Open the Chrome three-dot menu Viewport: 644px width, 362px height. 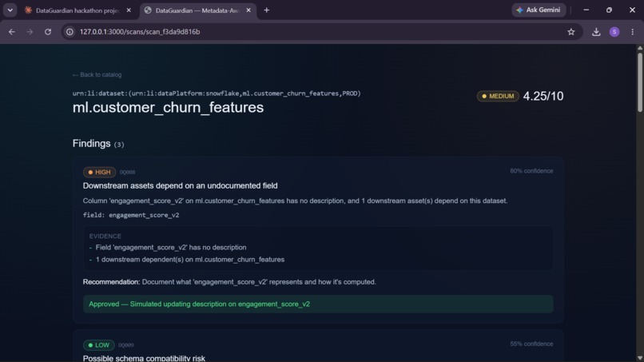click(632, 32)
